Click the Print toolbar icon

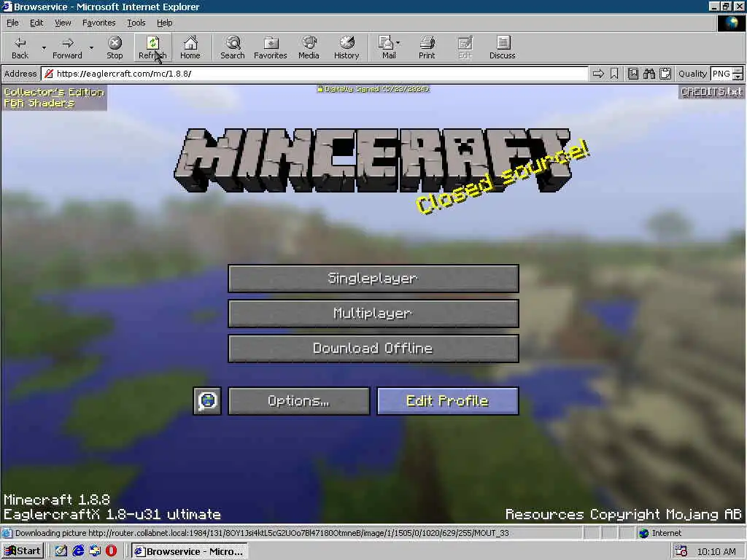point(427,47)
